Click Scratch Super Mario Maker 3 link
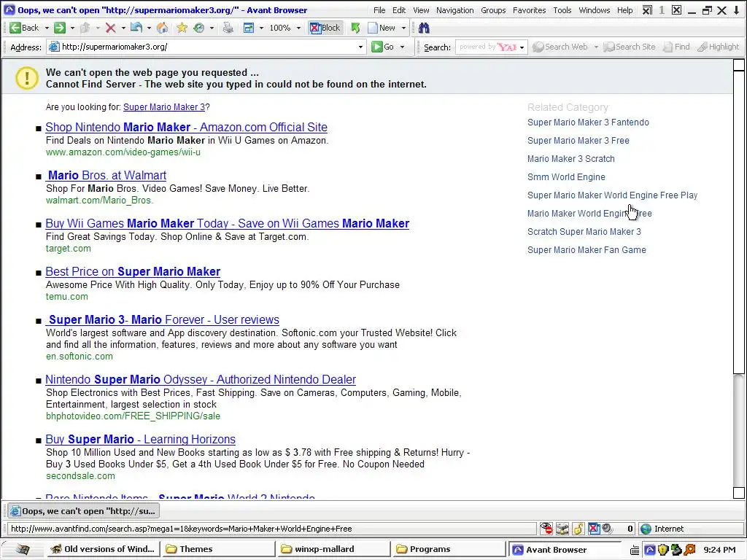Image resolution: width=747 pixels, height=560 pixels. pyautogui.click(x=584, y=232)
